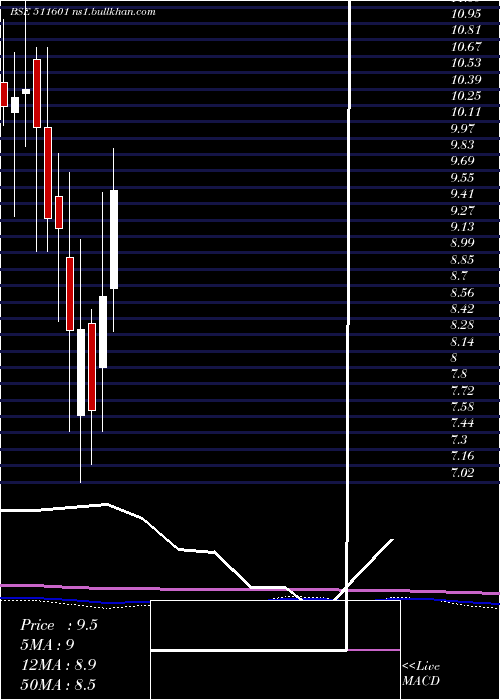Click the 10.53 price axis label
Screen dimensions: 500x700
(x=466, y=63)
